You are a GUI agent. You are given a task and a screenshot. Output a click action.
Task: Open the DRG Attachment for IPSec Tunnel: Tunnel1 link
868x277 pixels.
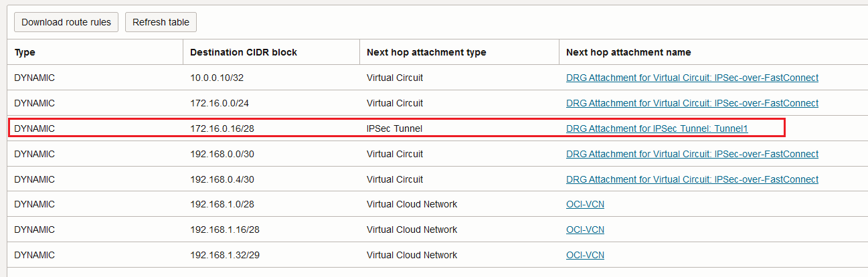point(657,128)
